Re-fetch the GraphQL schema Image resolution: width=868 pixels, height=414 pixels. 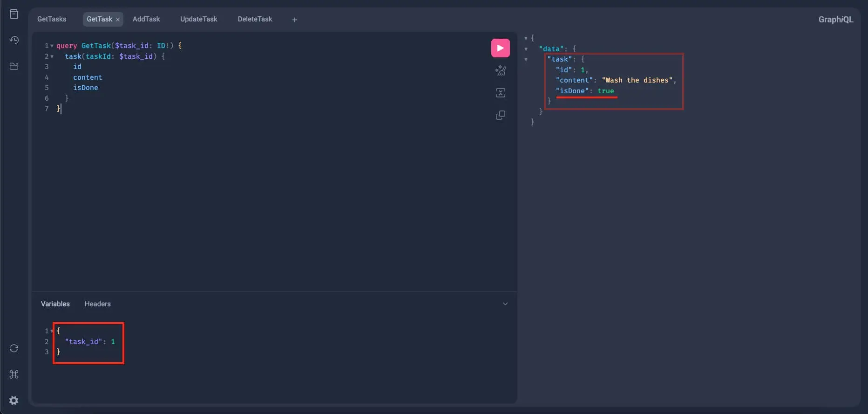(x=14, y=348)
